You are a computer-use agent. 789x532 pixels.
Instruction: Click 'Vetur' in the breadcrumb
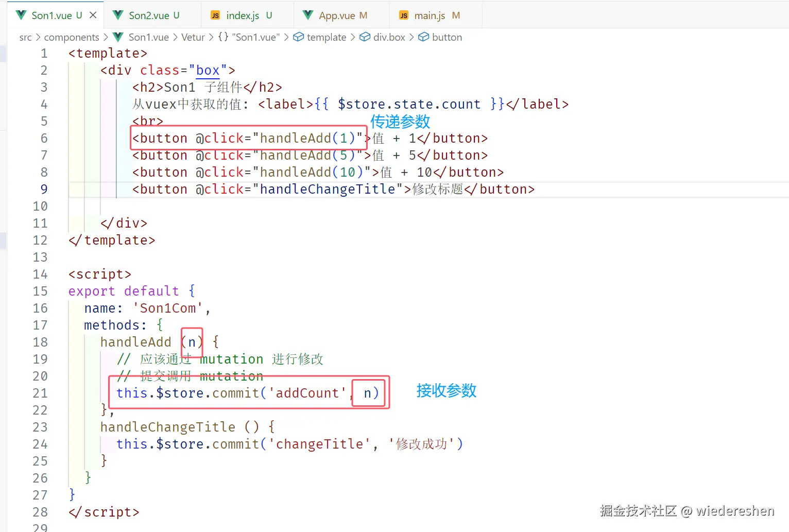(x=193, y=37)
